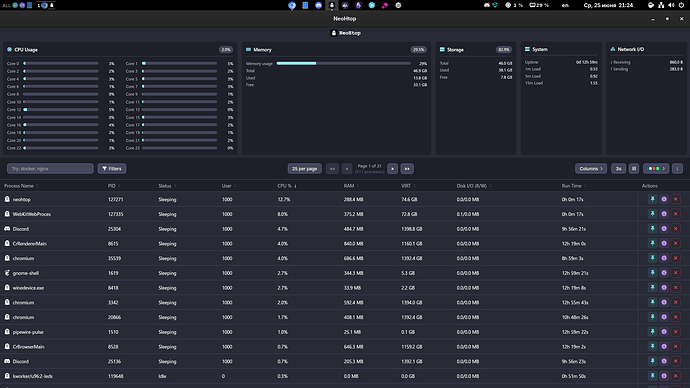Toggle the Filters panel
690x388 pixels.
click(112, 168)
